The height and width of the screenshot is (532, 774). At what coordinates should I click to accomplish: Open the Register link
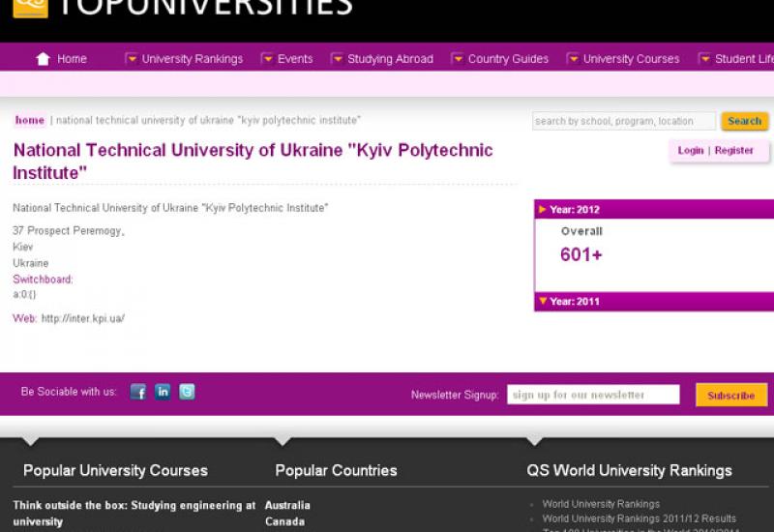click(734, 150)
